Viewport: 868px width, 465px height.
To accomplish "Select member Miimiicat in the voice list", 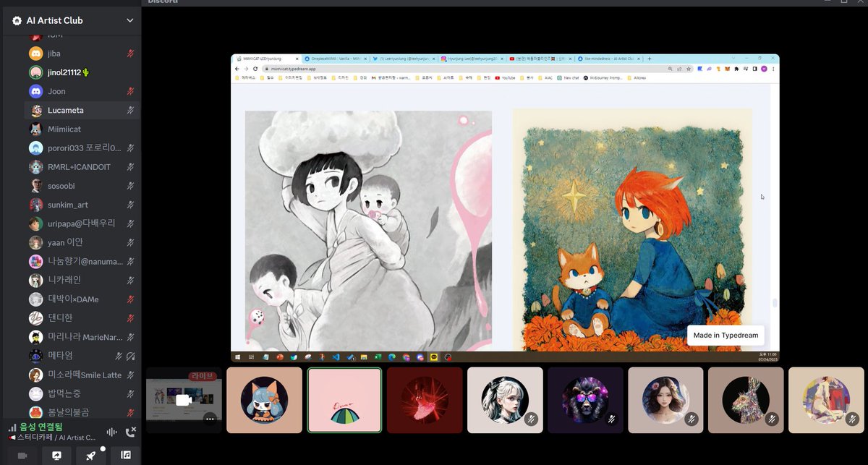I will coord(83,129).
